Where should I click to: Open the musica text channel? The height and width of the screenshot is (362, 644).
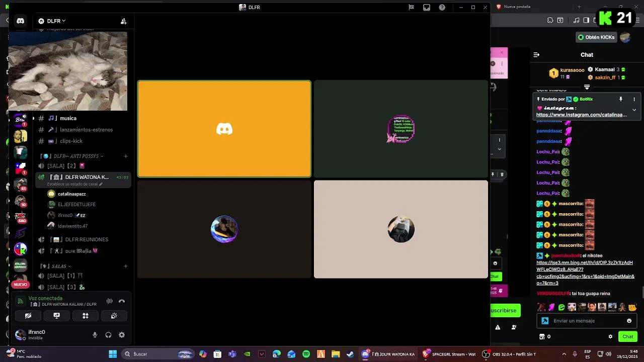coord(83,118)
